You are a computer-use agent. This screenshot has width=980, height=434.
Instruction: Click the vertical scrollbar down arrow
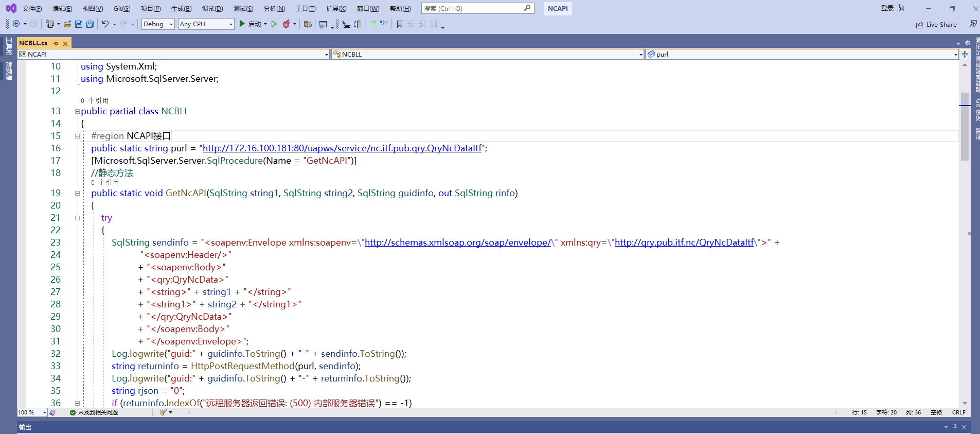click(x=965, y=403)
